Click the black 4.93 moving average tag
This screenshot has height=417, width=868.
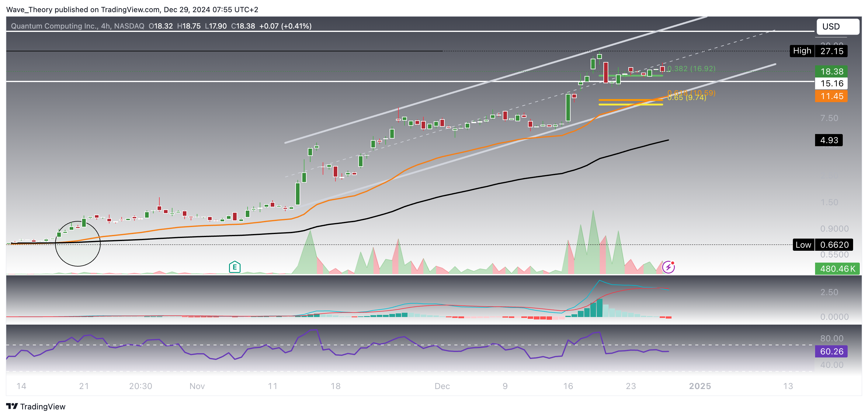click(828, 140)
